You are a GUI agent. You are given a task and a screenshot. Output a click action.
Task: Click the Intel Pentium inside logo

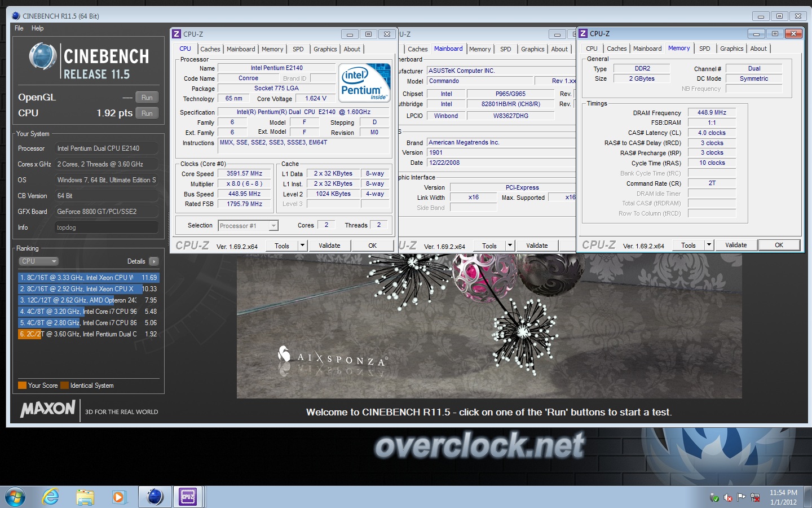click(x=365, y=82)
